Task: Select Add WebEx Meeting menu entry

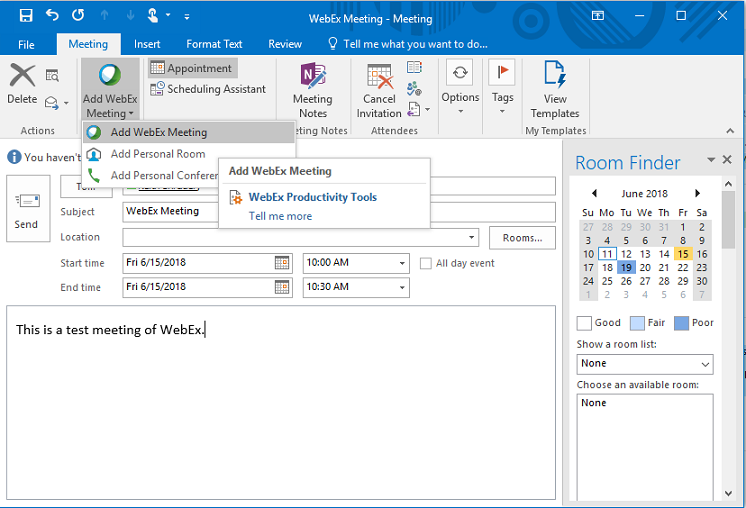Action: click(x=189, y=132)
